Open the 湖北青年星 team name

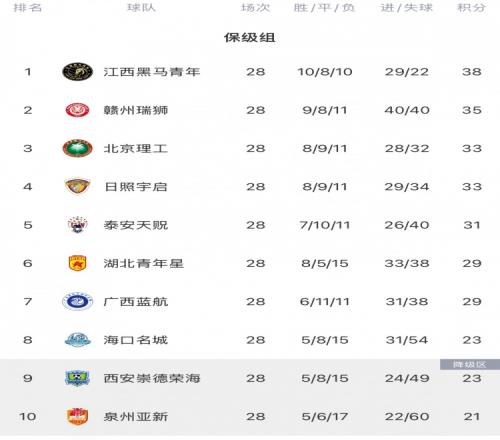click(x=144, y=263)
